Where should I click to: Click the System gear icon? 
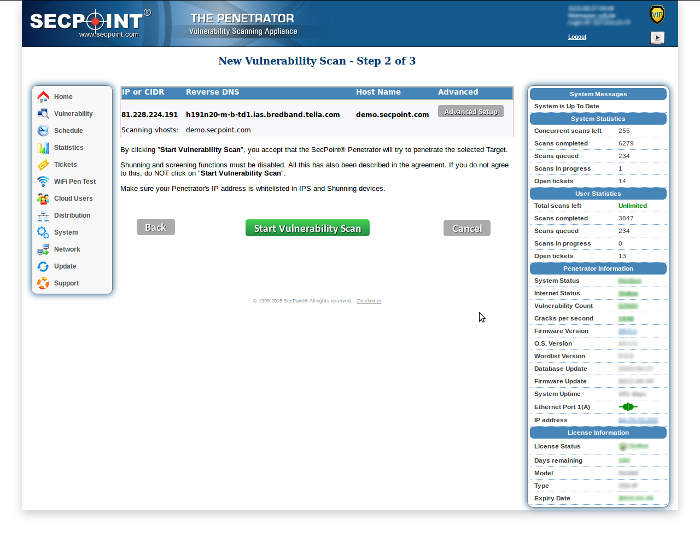click(x=43, y=232)
